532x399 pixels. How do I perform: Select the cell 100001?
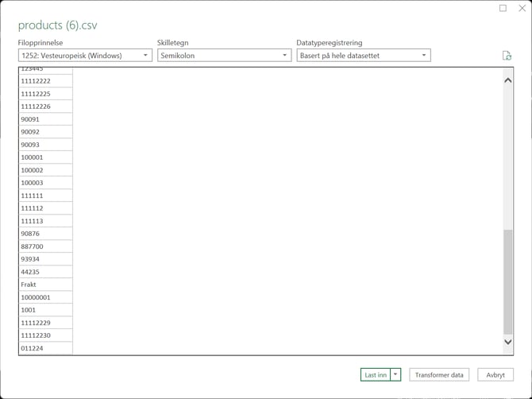pos(46,157)
